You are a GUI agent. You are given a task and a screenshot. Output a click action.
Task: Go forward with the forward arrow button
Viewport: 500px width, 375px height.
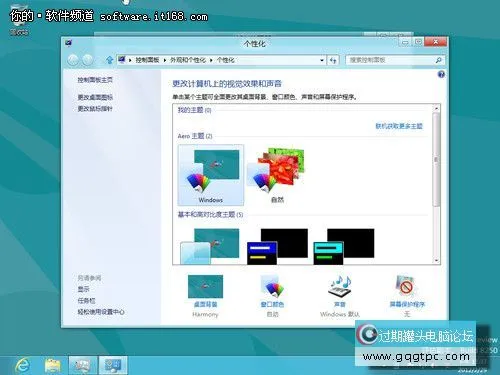point(87,60)
